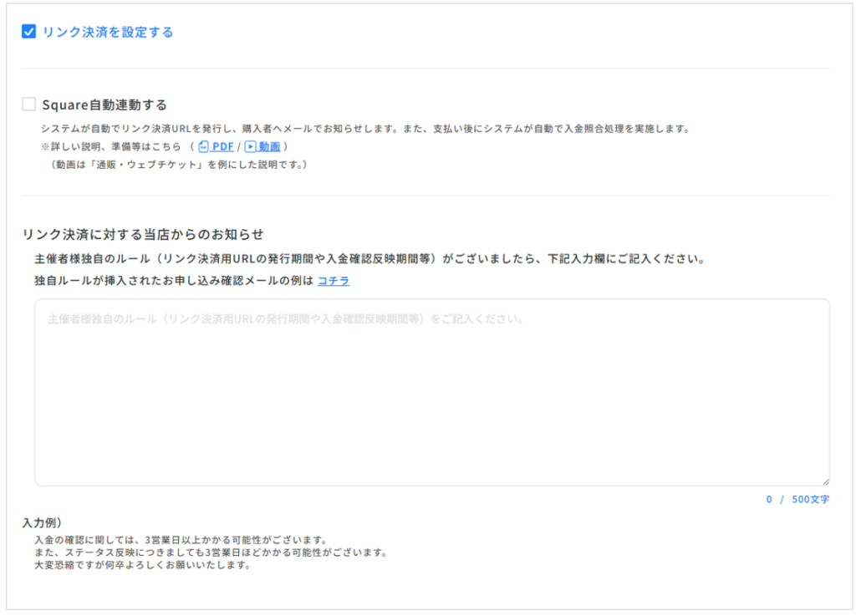The width and height of the screenshot is (856, 616).
Task: Open the コチラ sample email link
Action: pyautogui.click(x=334, y=281)
